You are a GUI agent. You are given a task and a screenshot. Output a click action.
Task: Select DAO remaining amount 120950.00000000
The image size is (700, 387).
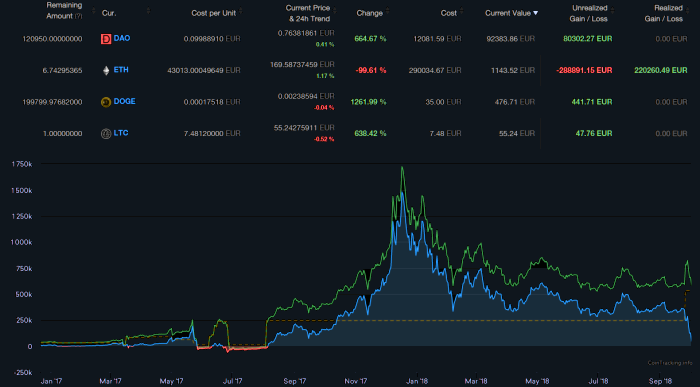pos(52,39)
